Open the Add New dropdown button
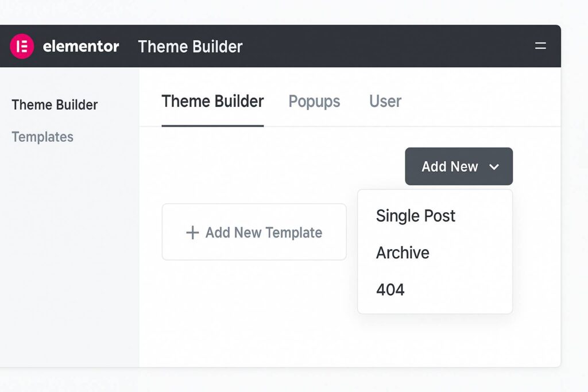 point(458,166)
